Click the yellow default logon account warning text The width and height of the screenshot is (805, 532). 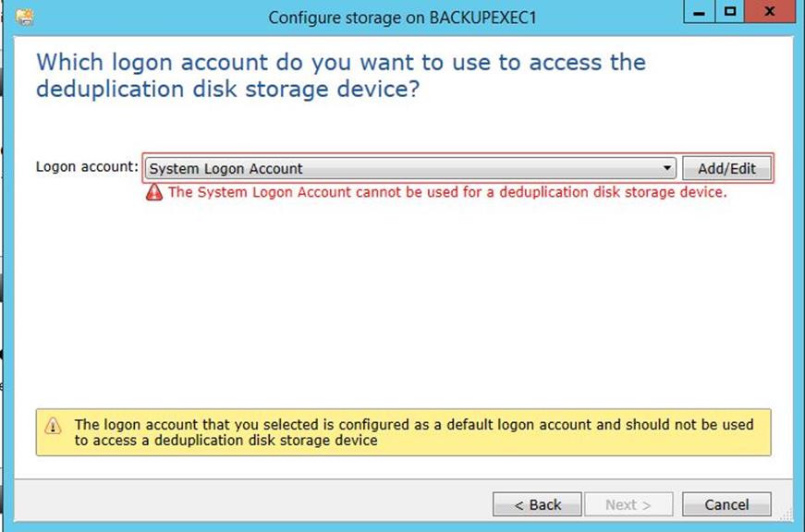[x=414, y=432]
